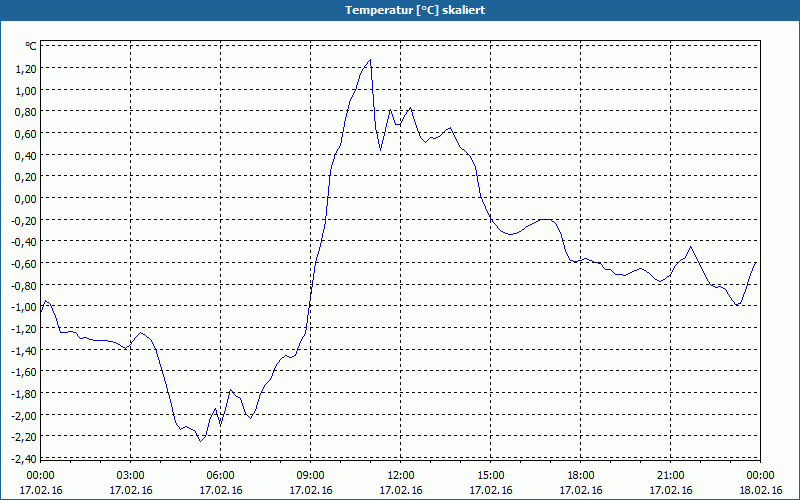Select the 09:00 time label
The image size is (800, 500).
pos(311,476)
